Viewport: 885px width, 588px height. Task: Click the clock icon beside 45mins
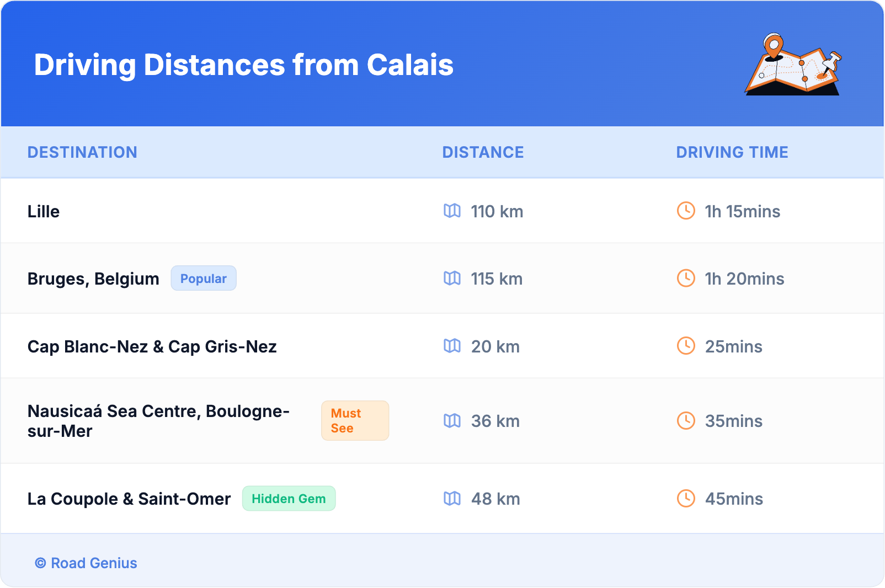click(x=686, y=499)
